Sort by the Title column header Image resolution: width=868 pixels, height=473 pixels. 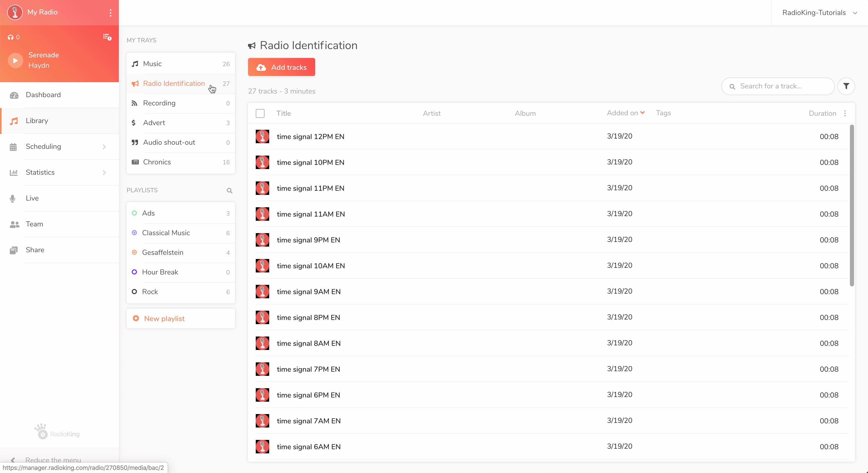[283, 113]
